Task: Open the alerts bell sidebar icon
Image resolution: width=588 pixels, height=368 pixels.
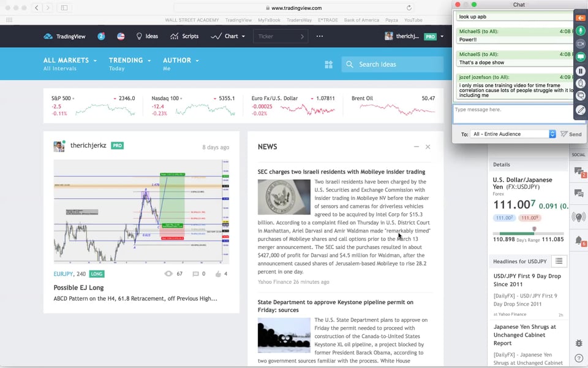Action: click(579, 240)
